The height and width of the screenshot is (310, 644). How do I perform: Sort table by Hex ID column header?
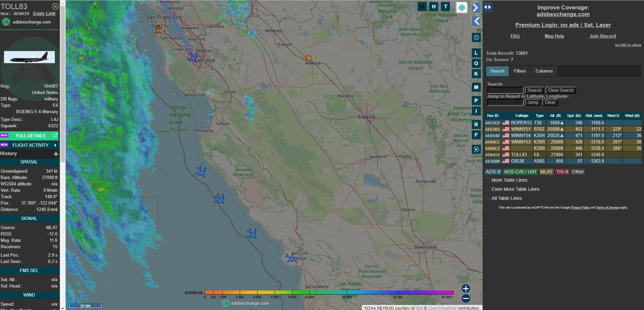(493, 116)
